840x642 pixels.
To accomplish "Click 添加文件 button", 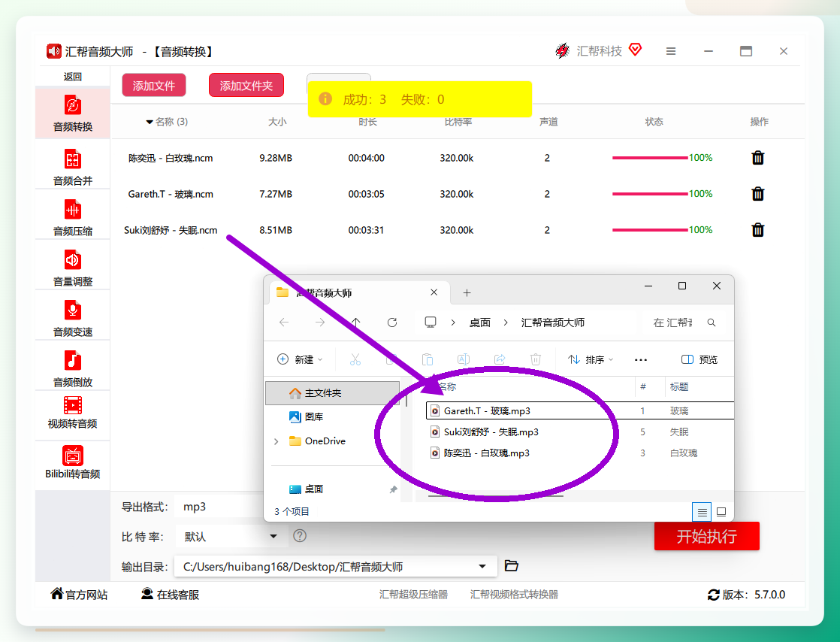I will click(x=154, y=86).
